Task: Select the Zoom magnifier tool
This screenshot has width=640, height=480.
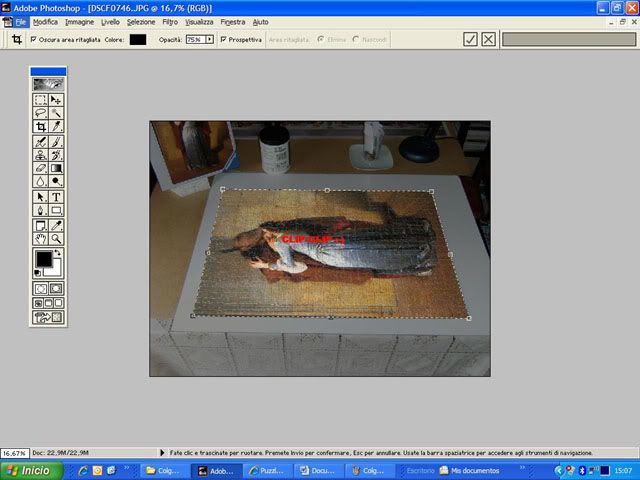Action: [56, 239]
